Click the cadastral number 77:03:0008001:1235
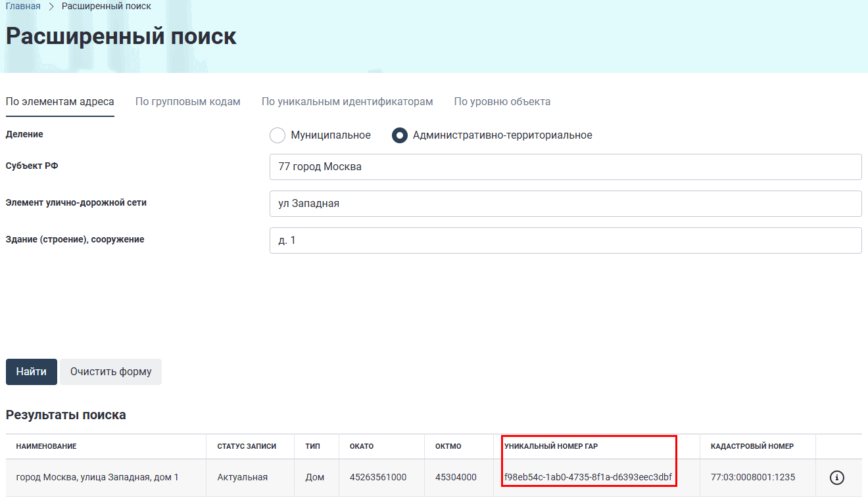Screen dimensions: 868x502 tap(753, 478)
